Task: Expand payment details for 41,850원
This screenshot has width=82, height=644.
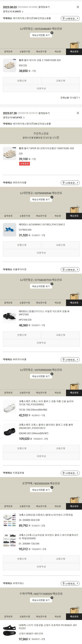Action: click(x=23, y=12)
